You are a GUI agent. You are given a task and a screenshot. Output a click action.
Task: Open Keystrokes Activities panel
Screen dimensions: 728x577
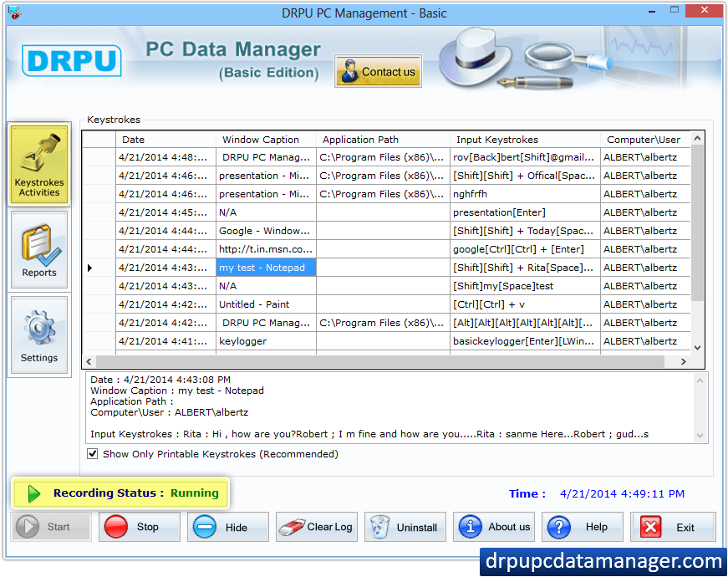pos(39,165)
